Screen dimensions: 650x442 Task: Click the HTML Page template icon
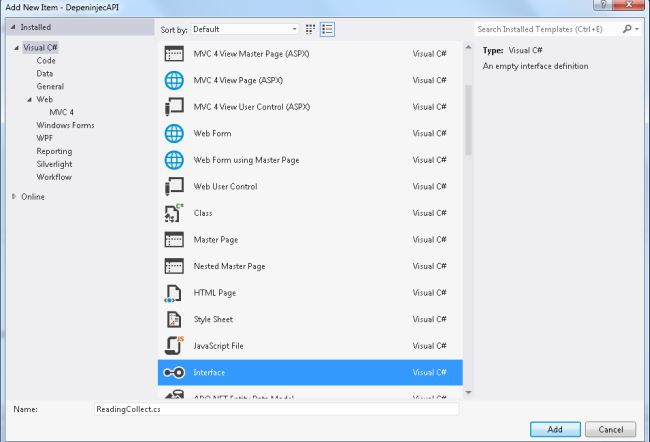tap(173, 293)
